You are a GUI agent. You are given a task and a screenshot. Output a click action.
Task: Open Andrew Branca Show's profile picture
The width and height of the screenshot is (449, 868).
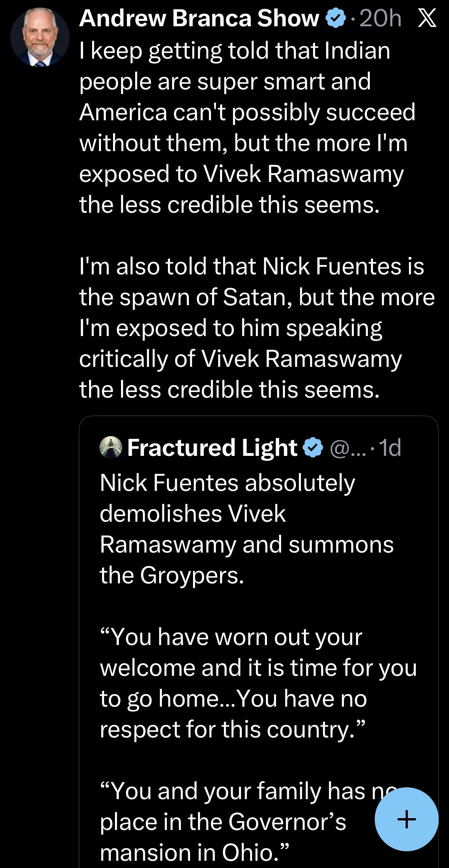coord(40,38)
